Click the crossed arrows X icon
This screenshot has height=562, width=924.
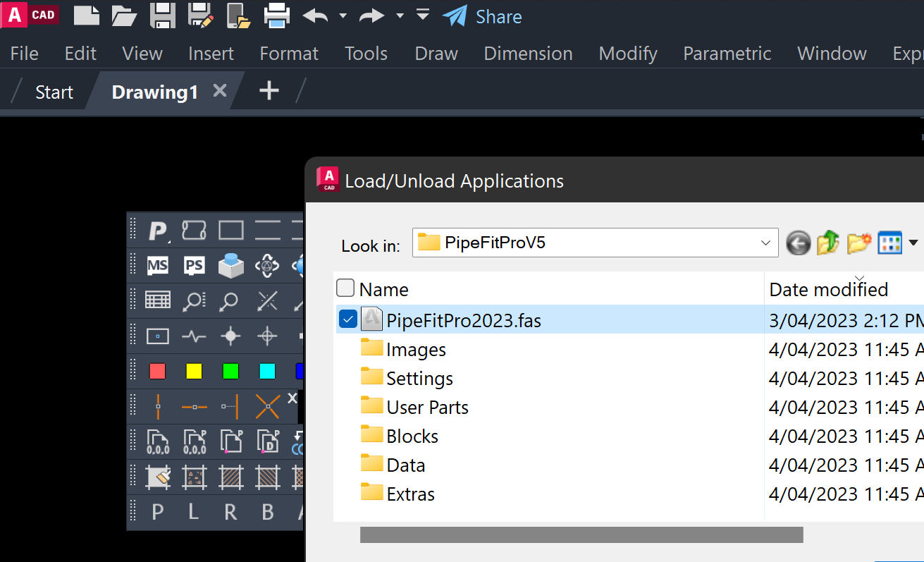point(267,301)
